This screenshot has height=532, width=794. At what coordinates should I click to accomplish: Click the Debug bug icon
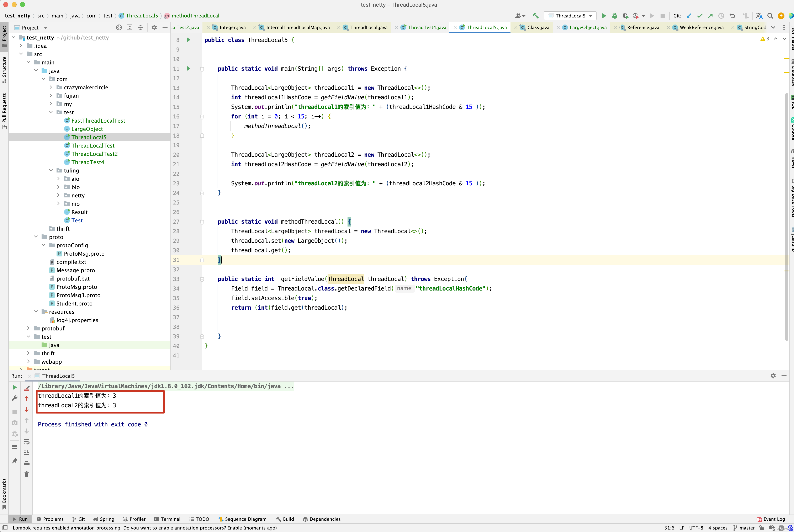coord(614,16)
